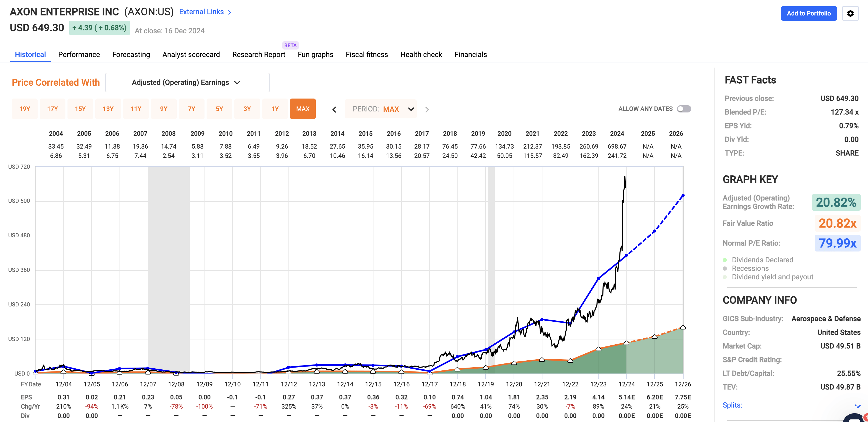Click the right arrow after PERIOD dropdown

point(427,109)
